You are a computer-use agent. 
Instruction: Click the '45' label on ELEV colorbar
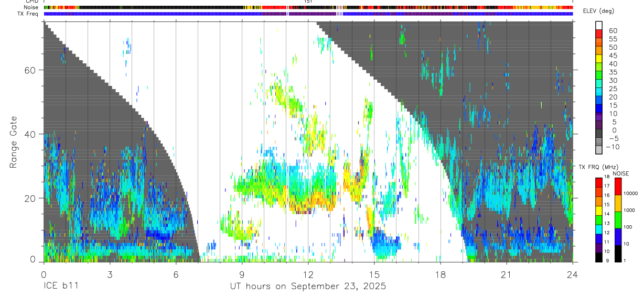point(613,56)
